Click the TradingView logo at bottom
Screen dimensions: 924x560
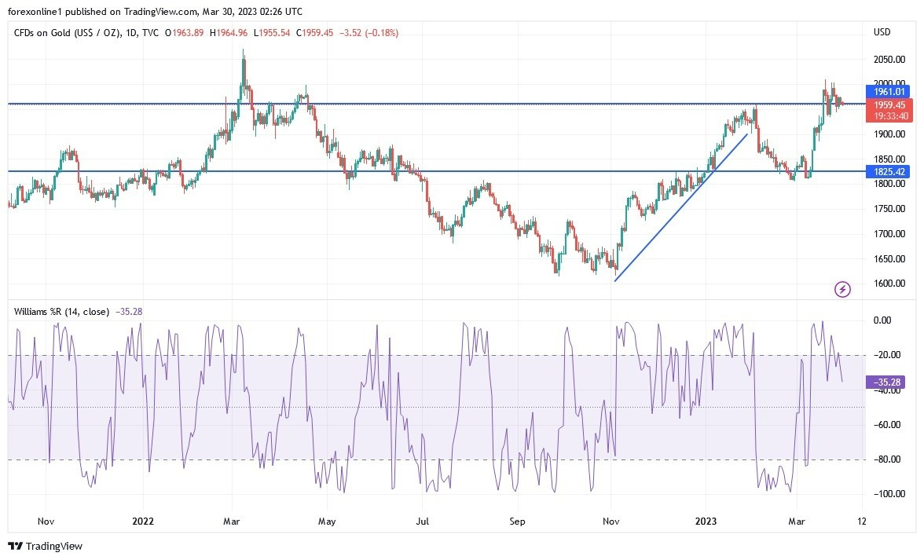coord(46,546)
